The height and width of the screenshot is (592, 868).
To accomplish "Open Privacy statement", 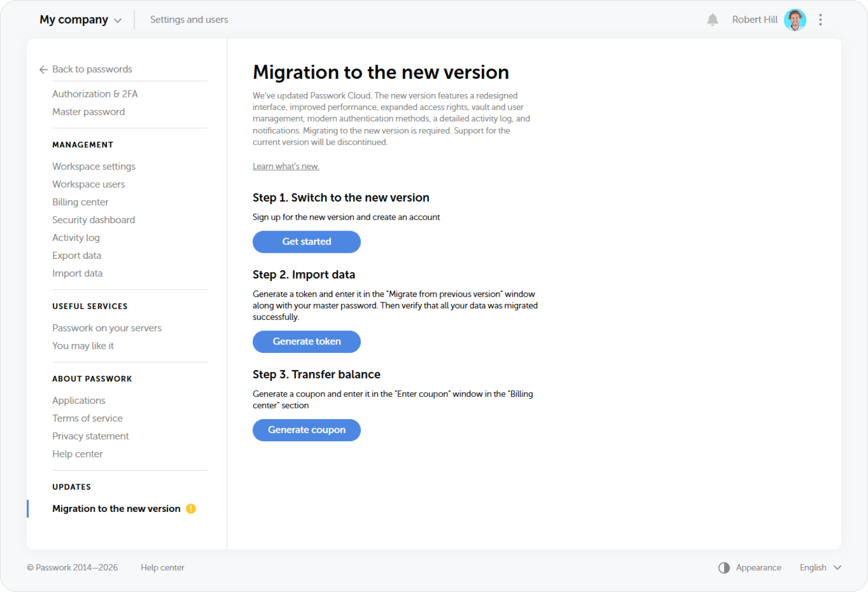I will (x=90, y=436).
